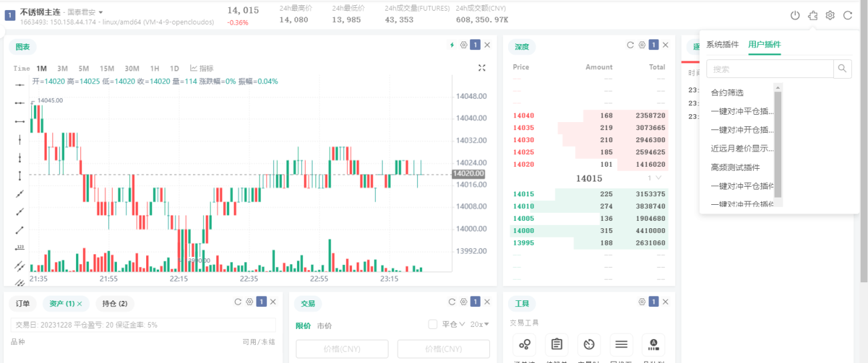Expand the chart to fullscreen
Viewport: 868px width, 363px height.
coord(482,68)
